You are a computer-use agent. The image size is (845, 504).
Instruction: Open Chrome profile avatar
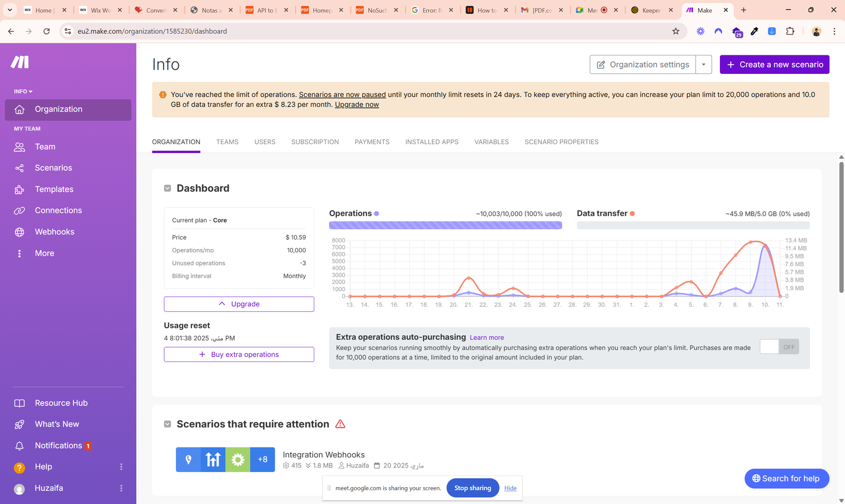click(x=816, y=31)
